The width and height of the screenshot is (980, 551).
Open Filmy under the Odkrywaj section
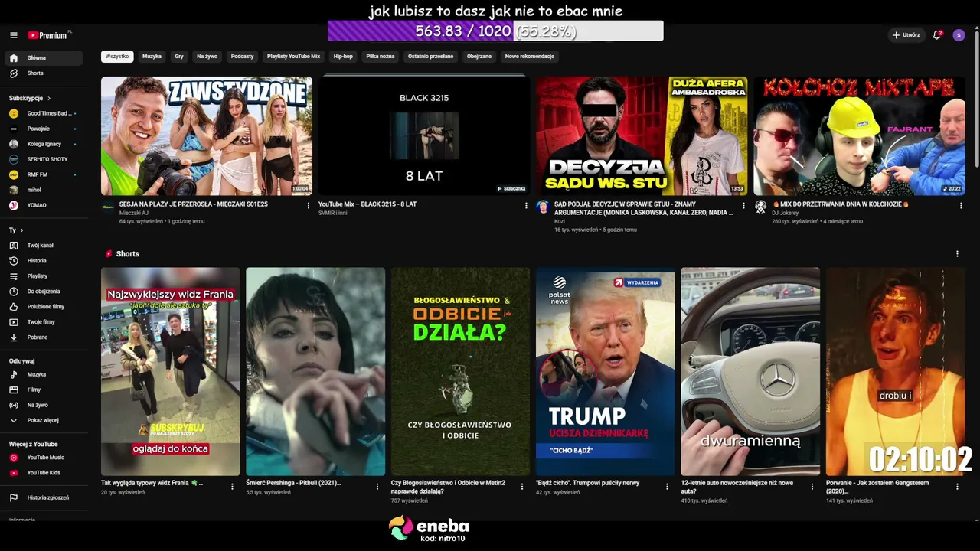(44, 390)
